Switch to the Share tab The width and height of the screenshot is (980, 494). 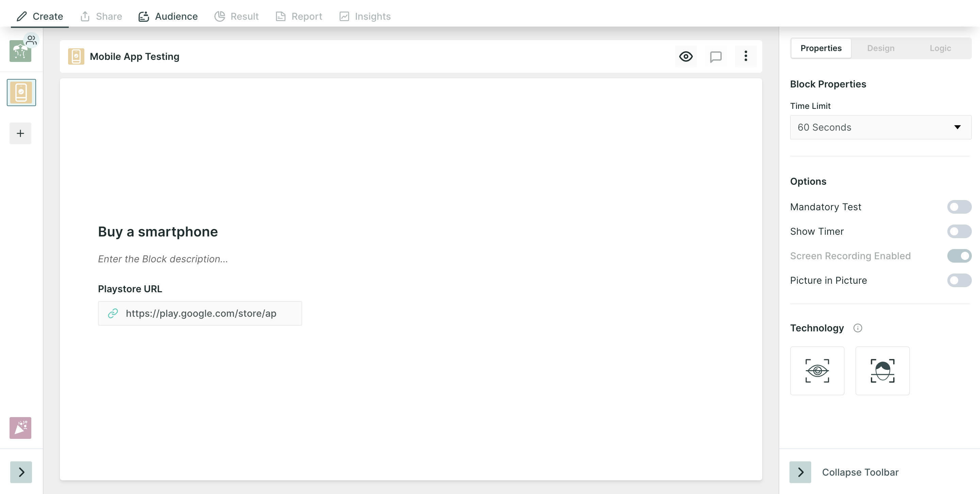[x=101, y=16]
